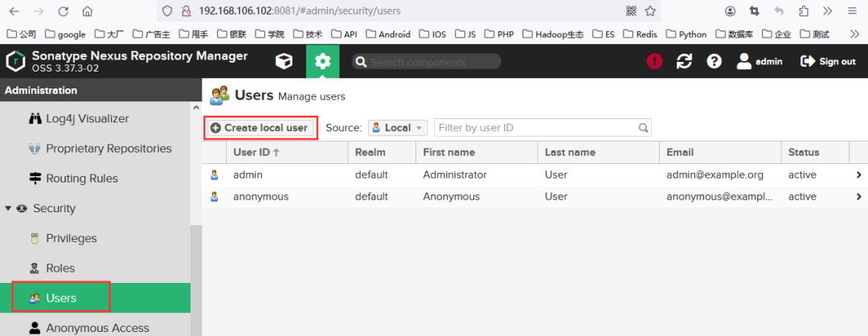This screenshot has width=868, height=336.
Task: Click the Sign out icon
Action: [x=808, y=61]
